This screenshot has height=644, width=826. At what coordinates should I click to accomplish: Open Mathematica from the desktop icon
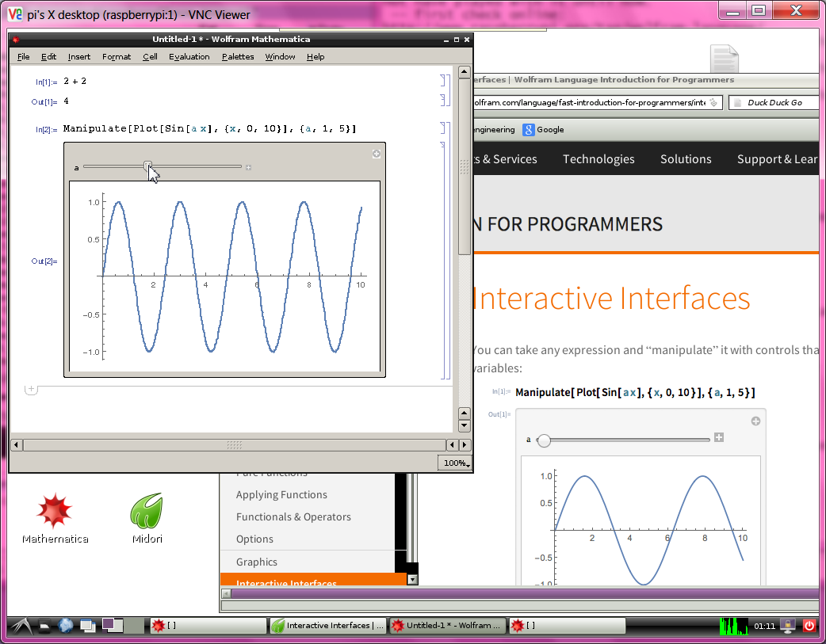(x=55, y=513)
